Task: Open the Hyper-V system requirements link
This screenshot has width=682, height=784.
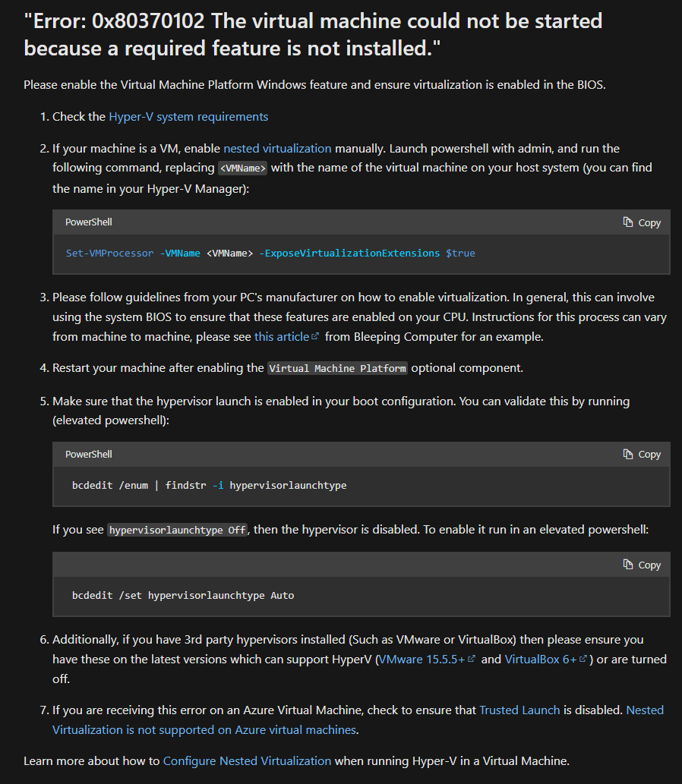Action: click(188, 117)
